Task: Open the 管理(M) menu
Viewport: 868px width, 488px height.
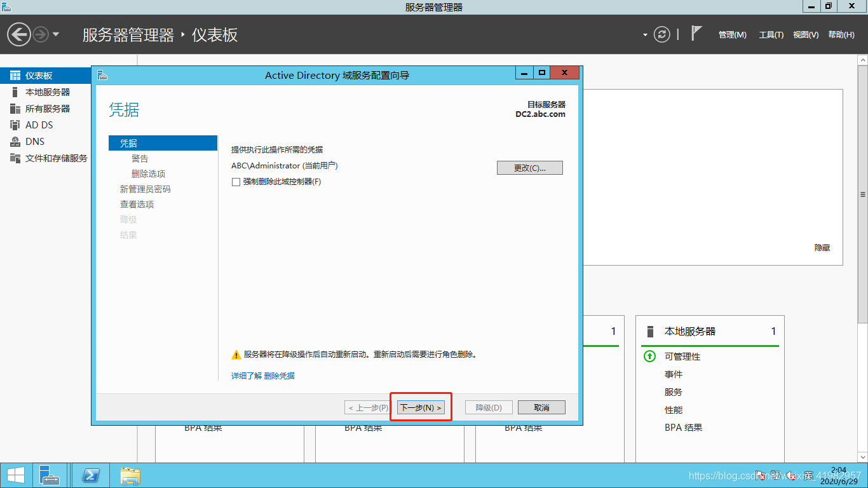Action: pyautogui.click(x=732, y=35)
